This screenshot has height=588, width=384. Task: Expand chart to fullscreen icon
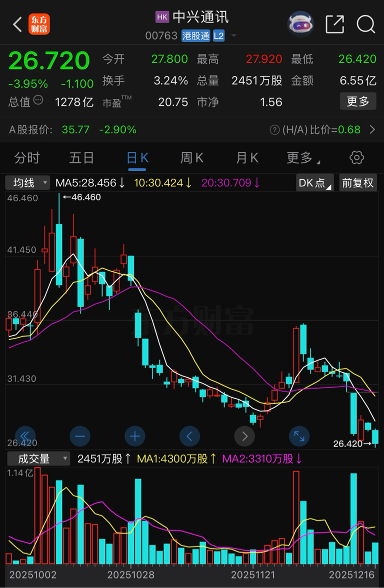299,436
